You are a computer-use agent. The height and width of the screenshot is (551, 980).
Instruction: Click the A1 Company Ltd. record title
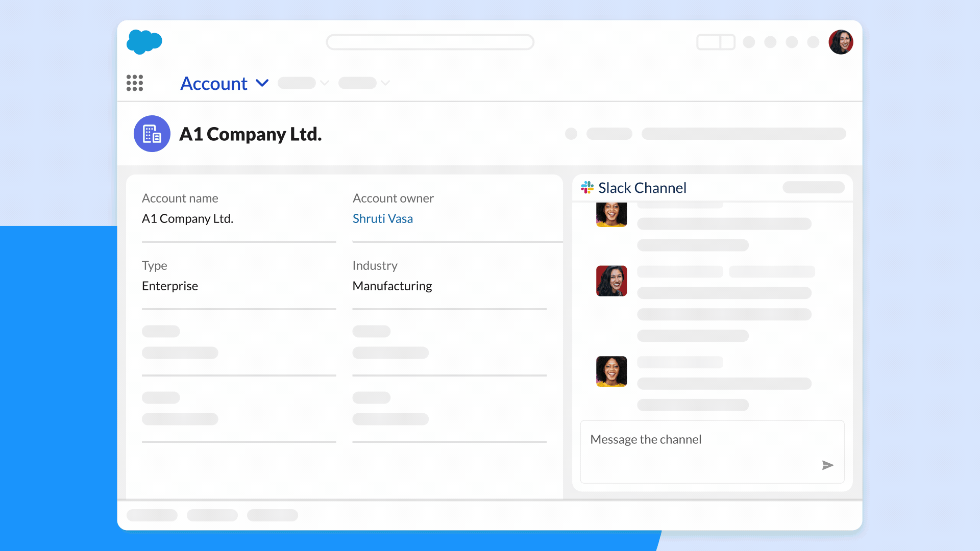point(251,134)
